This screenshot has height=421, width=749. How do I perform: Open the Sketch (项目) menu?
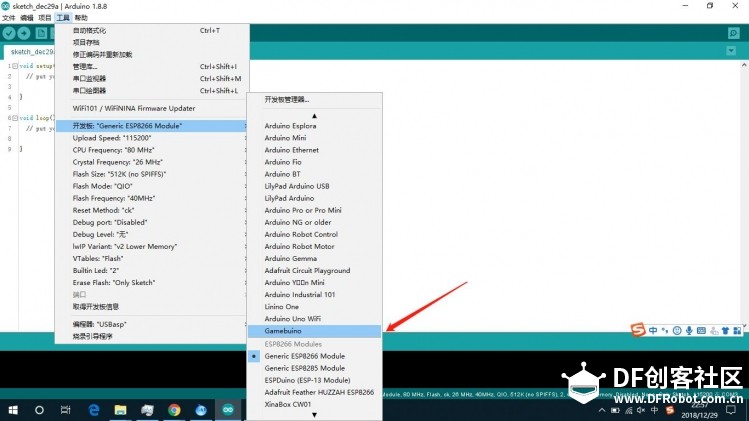(45, 18)
